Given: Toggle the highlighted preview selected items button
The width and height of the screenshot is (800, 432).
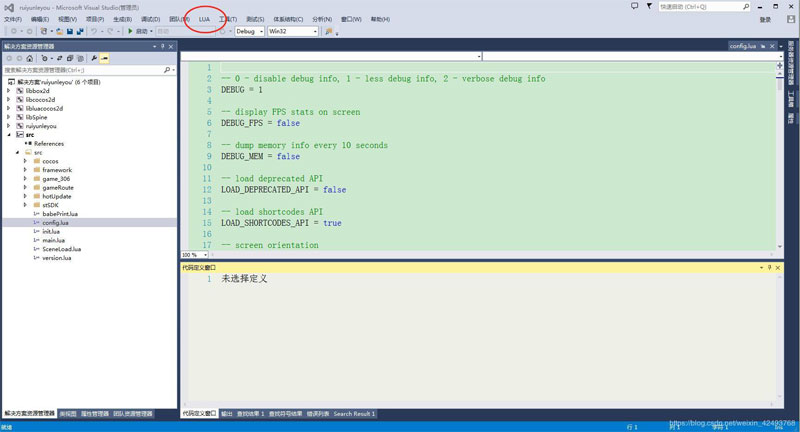Looking at the screenshot, I should tap(105, 58).
